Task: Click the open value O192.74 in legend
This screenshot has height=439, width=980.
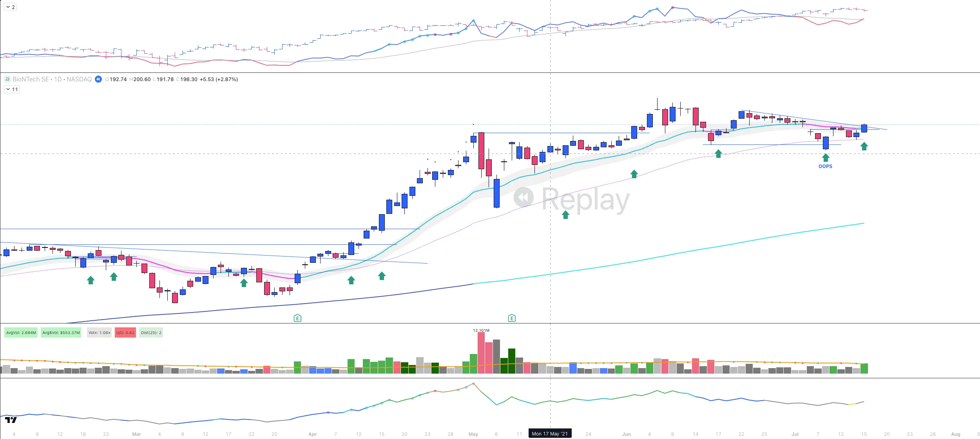Action: tap(116, 79)
